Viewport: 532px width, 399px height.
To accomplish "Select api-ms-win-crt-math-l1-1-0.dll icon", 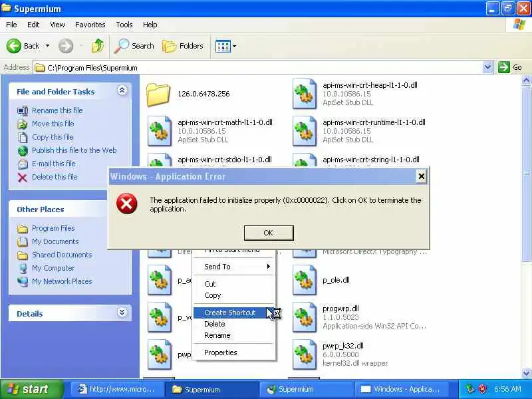I will (x=160, y=131).
